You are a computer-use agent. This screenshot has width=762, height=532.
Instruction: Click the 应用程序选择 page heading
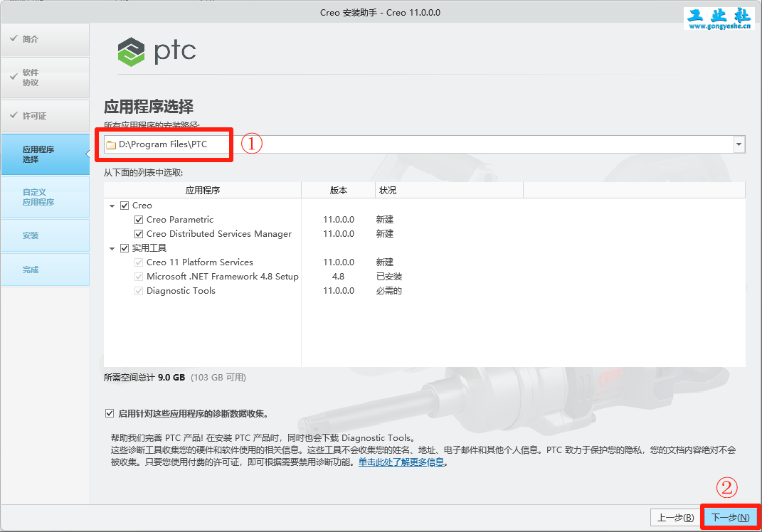149,107
